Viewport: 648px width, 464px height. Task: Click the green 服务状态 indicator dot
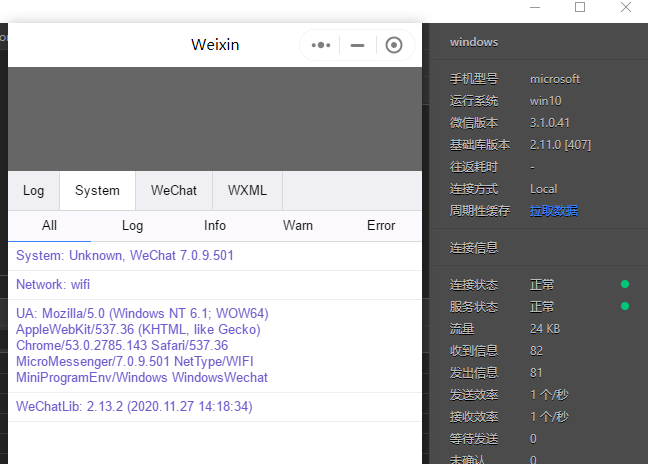coord(625,306)
